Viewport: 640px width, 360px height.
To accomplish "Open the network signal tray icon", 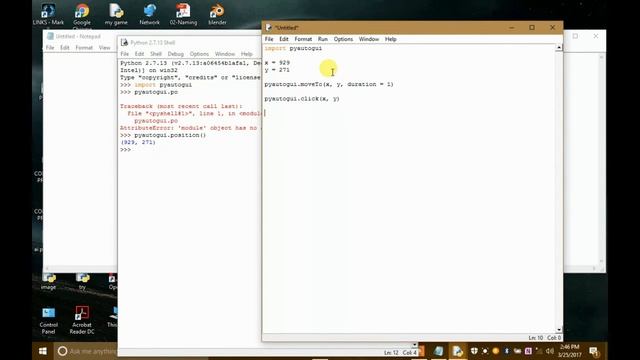I will pos(539,351).
